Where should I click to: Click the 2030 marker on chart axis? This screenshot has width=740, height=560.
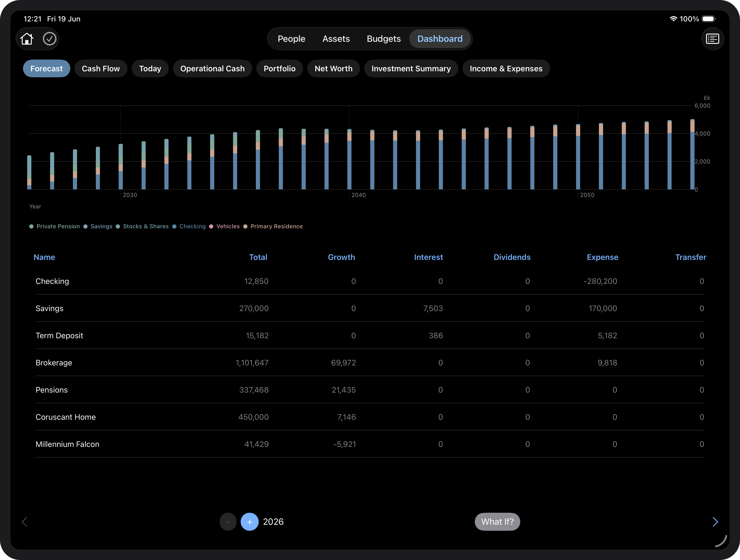(130, 195)
